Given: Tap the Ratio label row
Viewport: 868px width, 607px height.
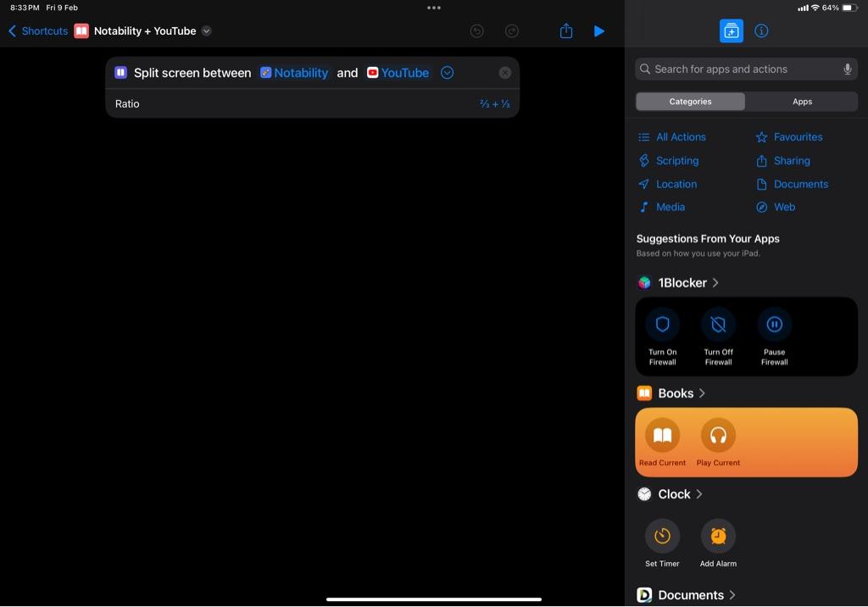Looking at the screenshot, I should (x=312, y=103).
